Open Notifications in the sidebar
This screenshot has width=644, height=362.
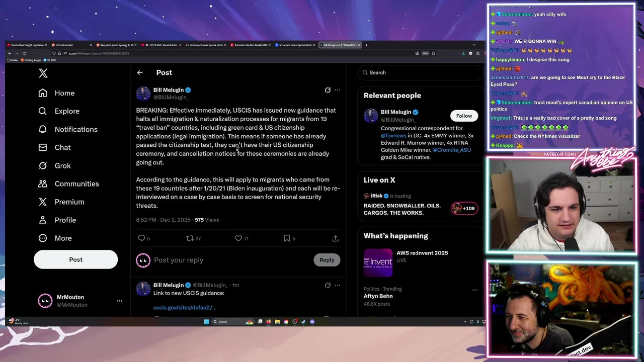click(68, 129)
